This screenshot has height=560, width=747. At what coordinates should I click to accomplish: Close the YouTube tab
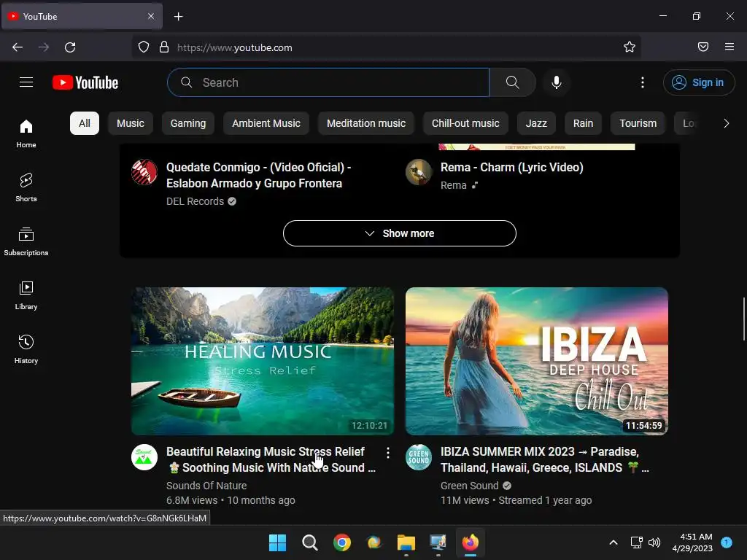pos(151,16)
